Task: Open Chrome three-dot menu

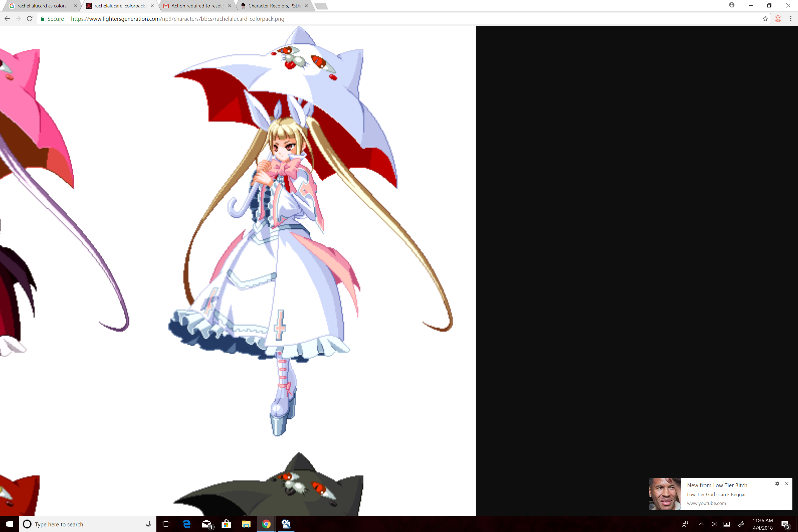Action: tap(791, 19)
